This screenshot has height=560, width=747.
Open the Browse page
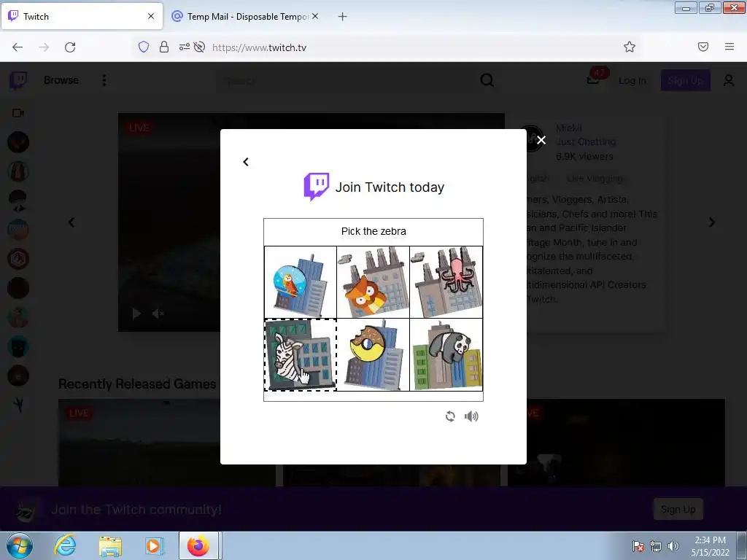tap(61, 80)
